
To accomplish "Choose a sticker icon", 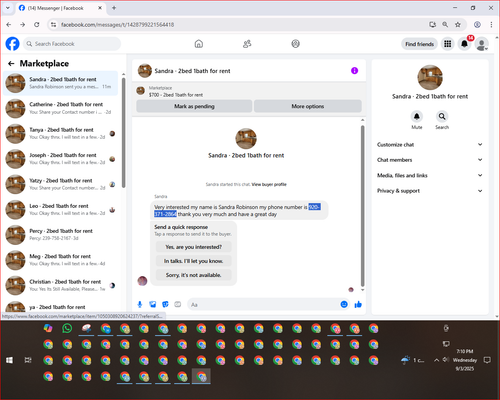I will pyautogui.click(x=165, y=304).
